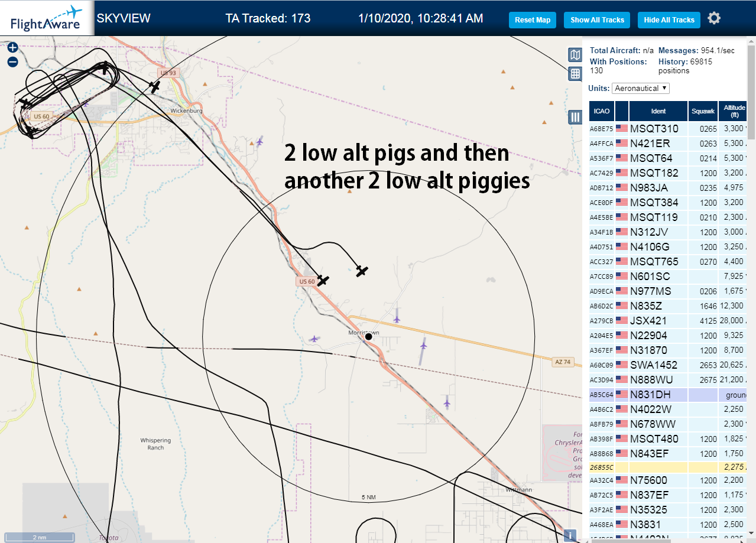Select aircraft row N312JV
The image size is (756, 543).
(x=668, y=232)
